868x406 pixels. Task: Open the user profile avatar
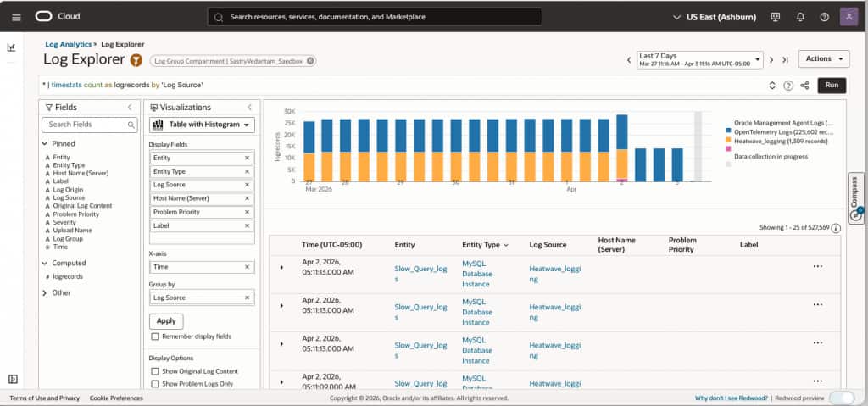(849, 17)
